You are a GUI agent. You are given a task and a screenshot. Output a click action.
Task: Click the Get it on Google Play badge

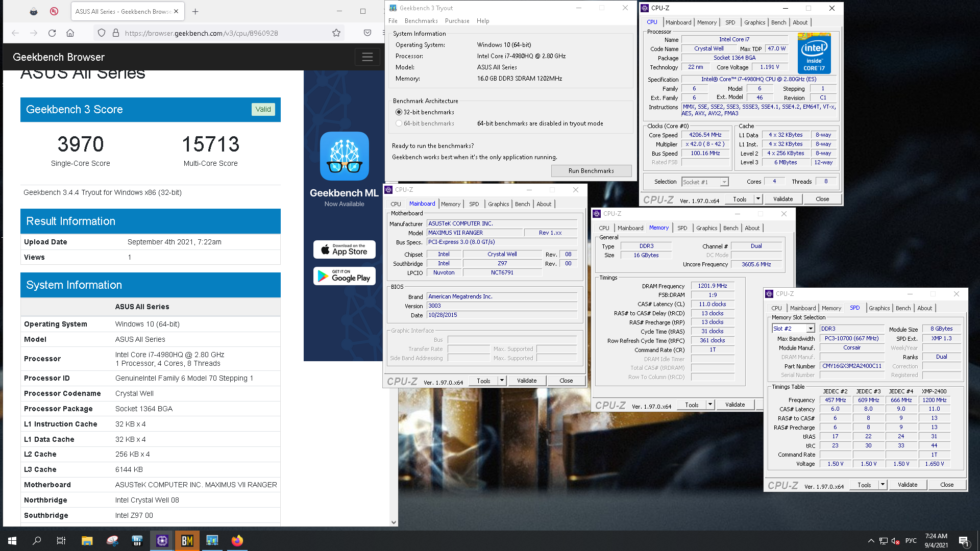pos(345,276)
